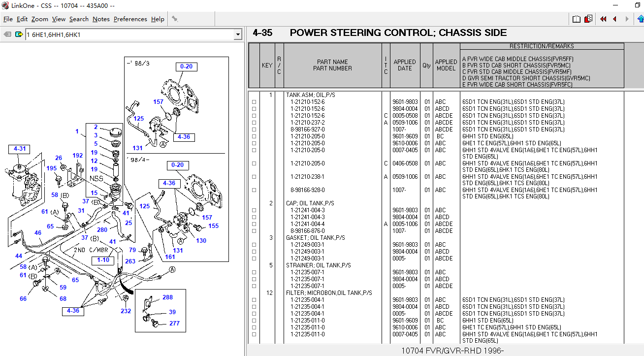Open the Preferences menu
The height and width of the screenshot is (356, 644).
[x=130, y=19]
